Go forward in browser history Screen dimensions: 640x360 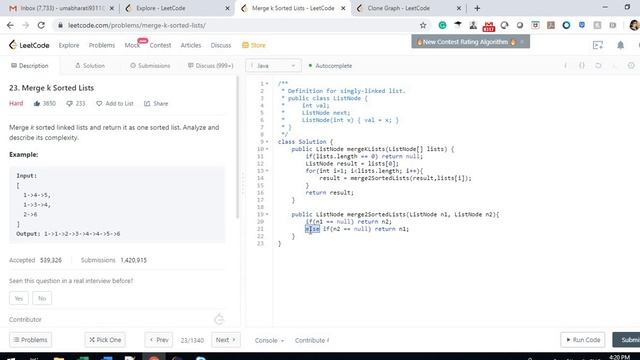pyautogui.click(x=26, y=25)
